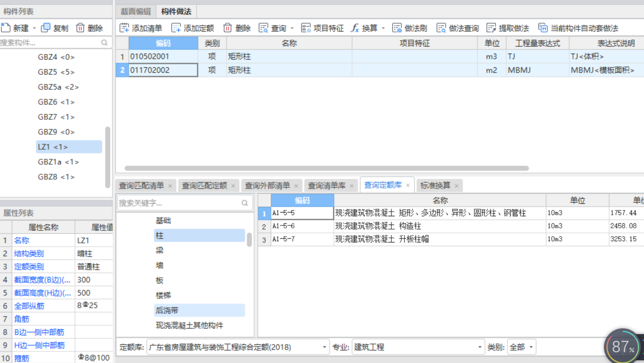The image size is (644, 363).
Task: Select the 楼梯 category in quota tree
Action: (x=163, y=295)
